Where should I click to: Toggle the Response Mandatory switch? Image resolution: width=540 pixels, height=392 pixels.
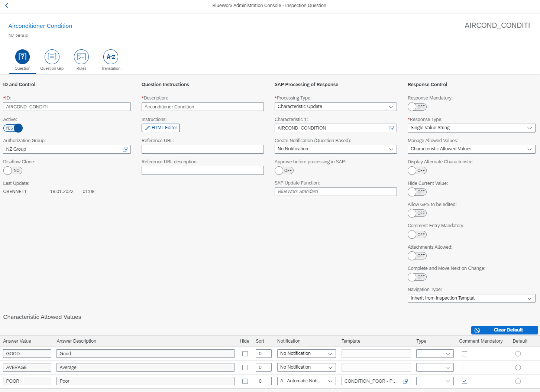417,107
